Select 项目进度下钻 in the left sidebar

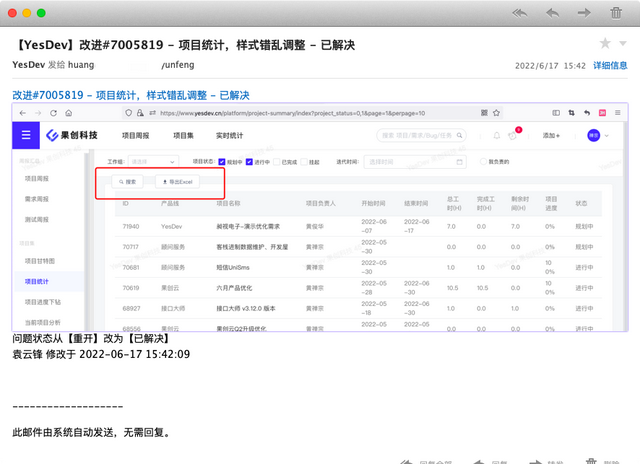click(42, 302)
